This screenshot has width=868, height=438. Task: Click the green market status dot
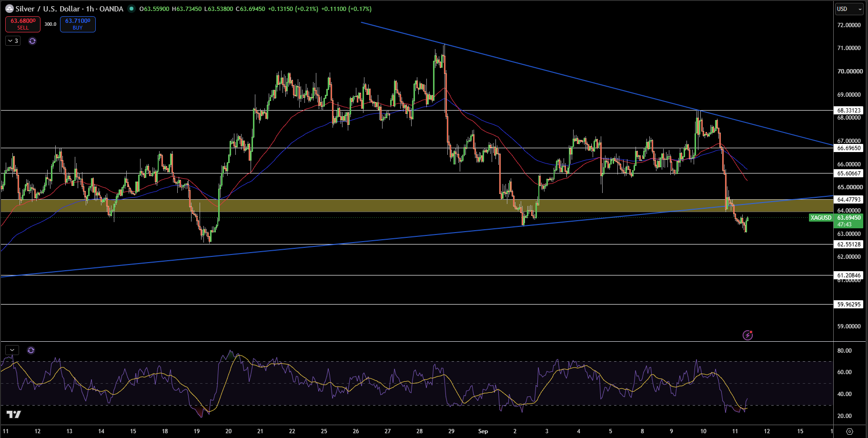coord(131,9)
